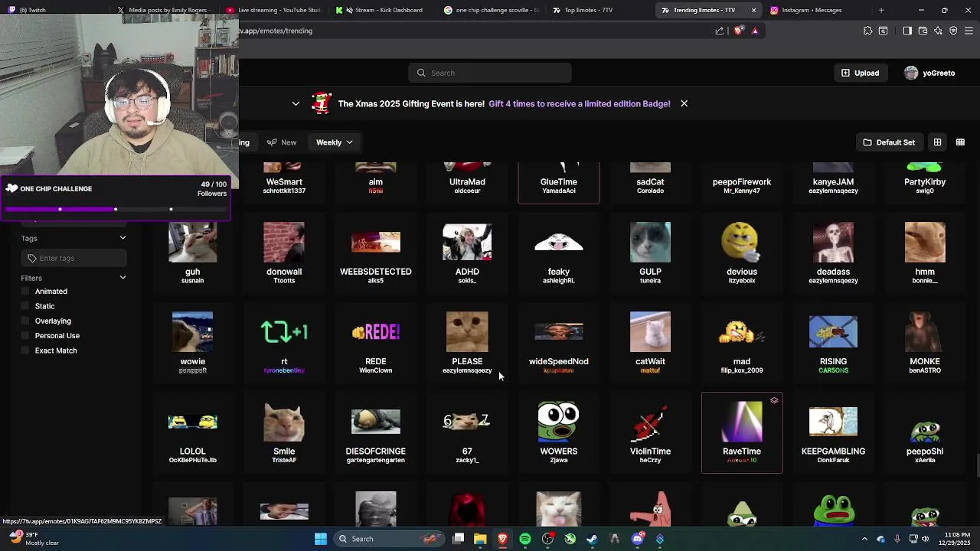Open the GULP cat emote
The height and width of the screenshot is (551, 980).
[650, 253]
